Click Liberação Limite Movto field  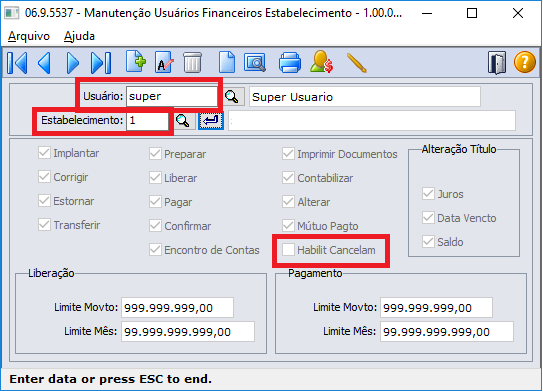pyautogui.click(x=177, y=308)
